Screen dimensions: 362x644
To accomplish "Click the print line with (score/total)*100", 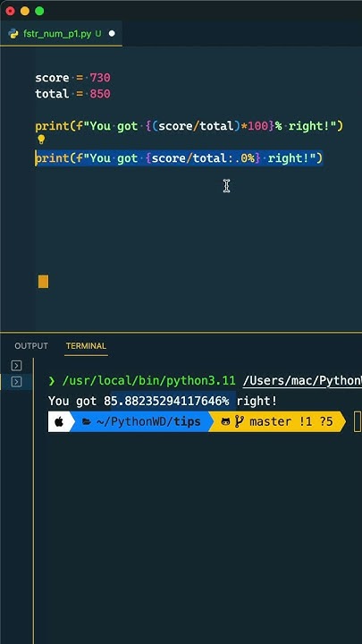I will tap(189, 126).
